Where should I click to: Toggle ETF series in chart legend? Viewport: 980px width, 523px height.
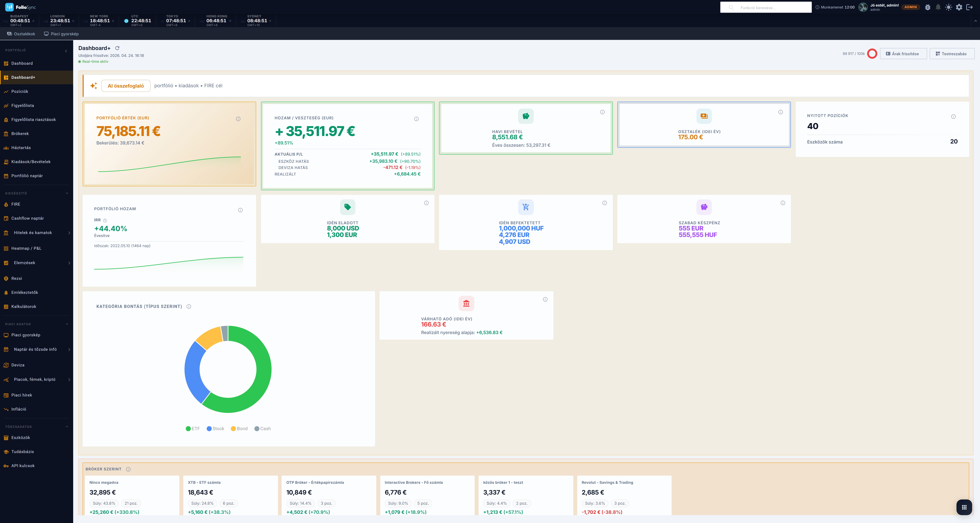tap(193, 429)
